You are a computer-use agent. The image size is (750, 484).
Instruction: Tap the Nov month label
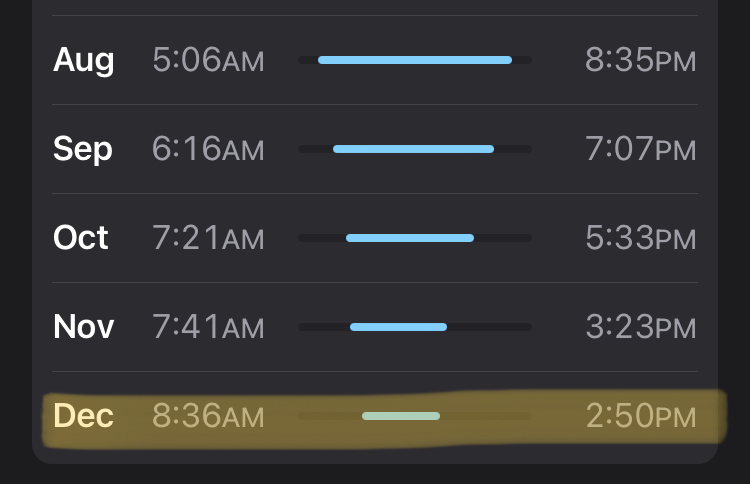[x=83, y=327]
